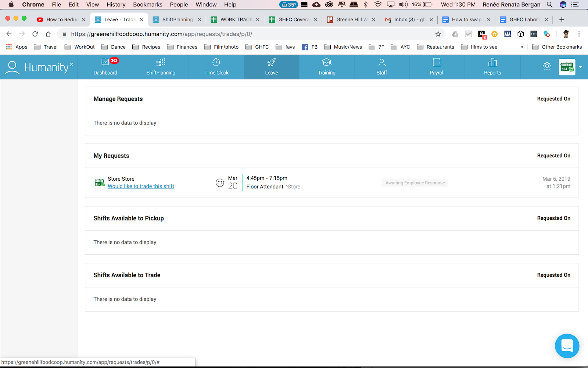The width and height of the screenshot is (588, 368).
Task: Switch to the ShiftPlanning tab
Action: [x=178, y=20]
